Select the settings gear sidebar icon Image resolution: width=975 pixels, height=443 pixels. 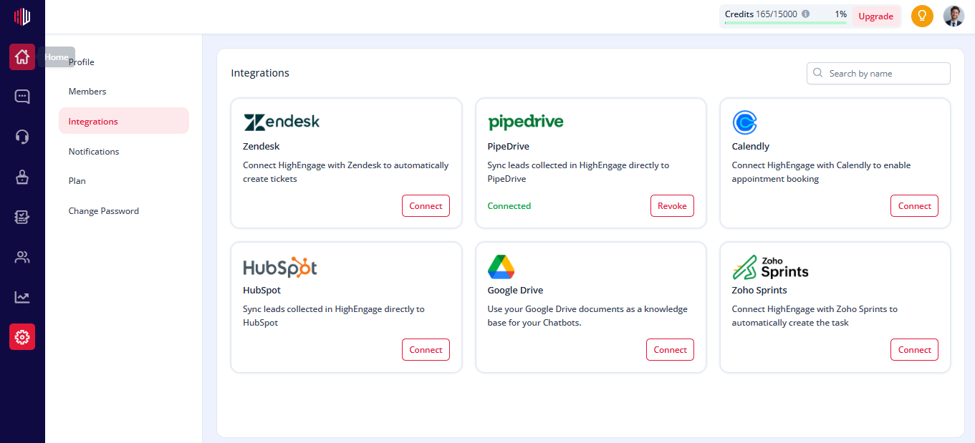(x=22, y=337)
